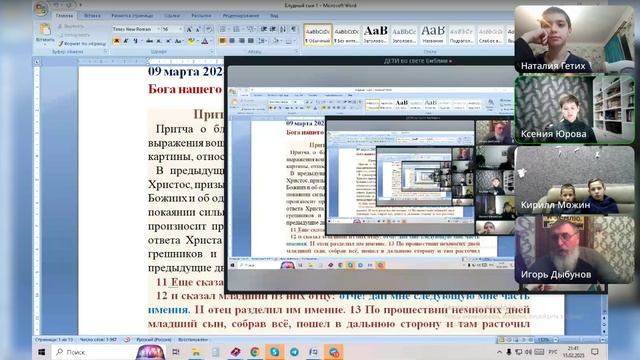
Task: Open the Вставка ribbon tab
Action: [92, 16]
